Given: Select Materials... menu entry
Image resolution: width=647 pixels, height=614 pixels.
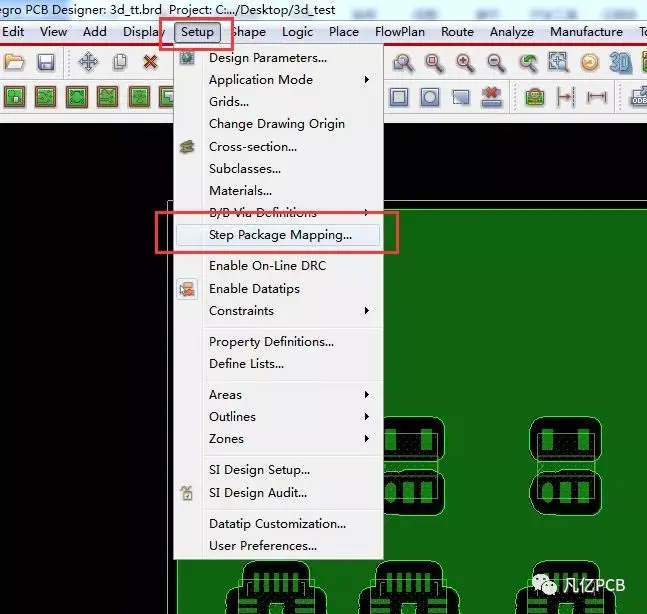Looking at the screenshot, I should 241,191.
